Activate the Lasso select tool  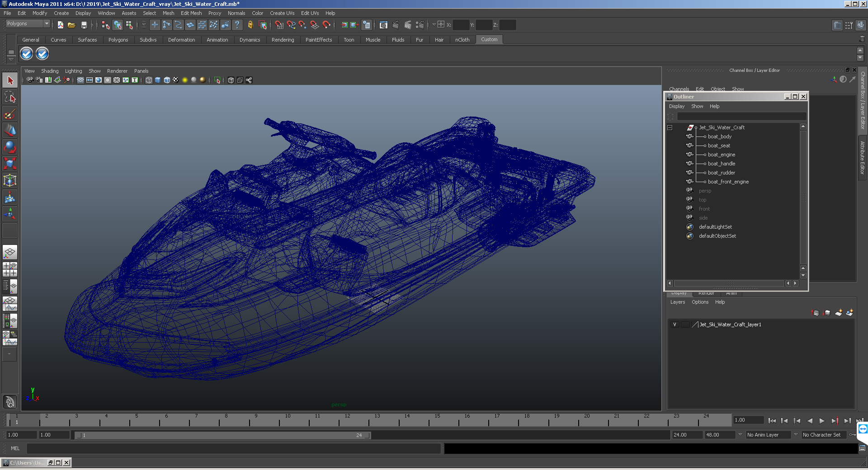(10, 97)
